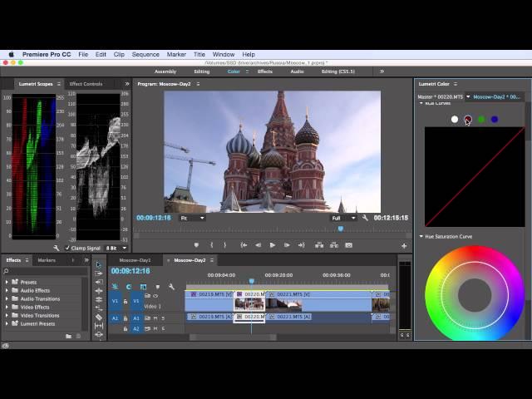
Task: Select the green channel curve swatch
Action: 481,119
